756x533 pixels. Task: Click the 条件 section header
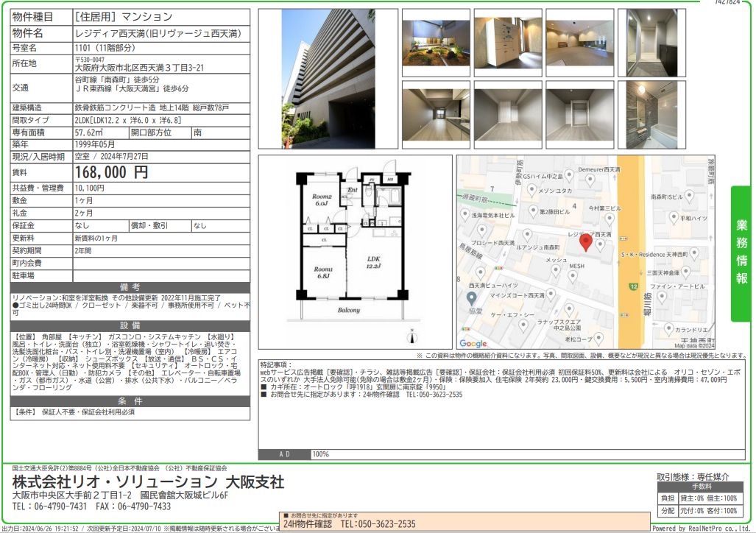tap(130, 401)
